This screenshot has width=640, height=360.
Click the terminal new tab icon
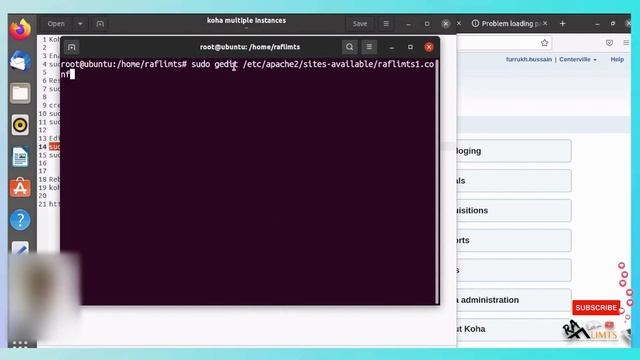point(71,47)
